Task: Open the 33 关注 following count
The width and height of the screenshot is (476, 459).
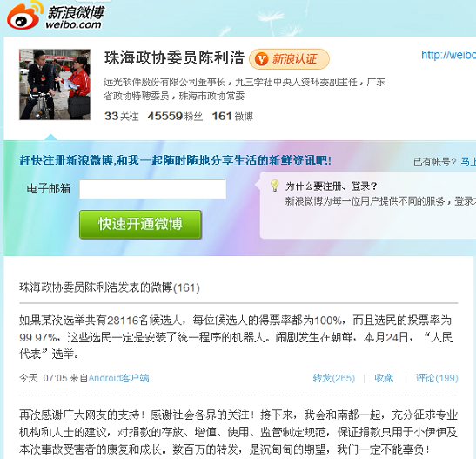Action: coord(121,116)
